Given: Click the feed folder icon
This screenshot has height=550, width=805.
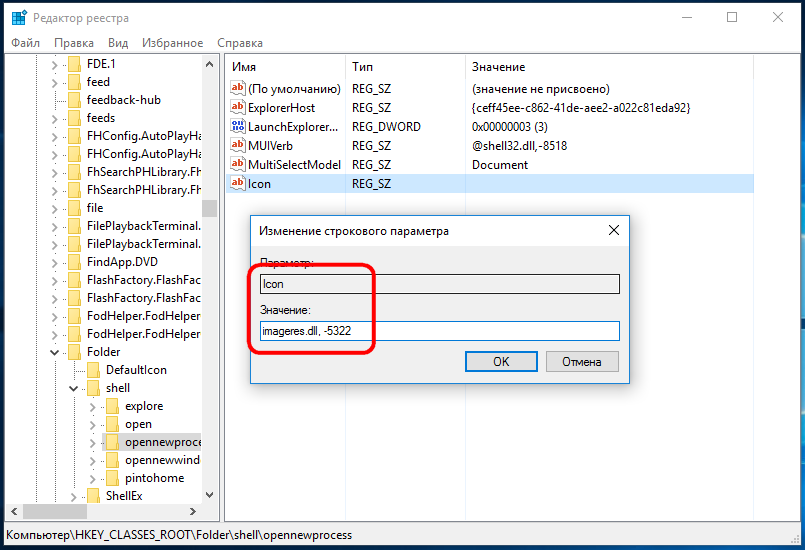Looking at the screenshot, I should point(74,82).
